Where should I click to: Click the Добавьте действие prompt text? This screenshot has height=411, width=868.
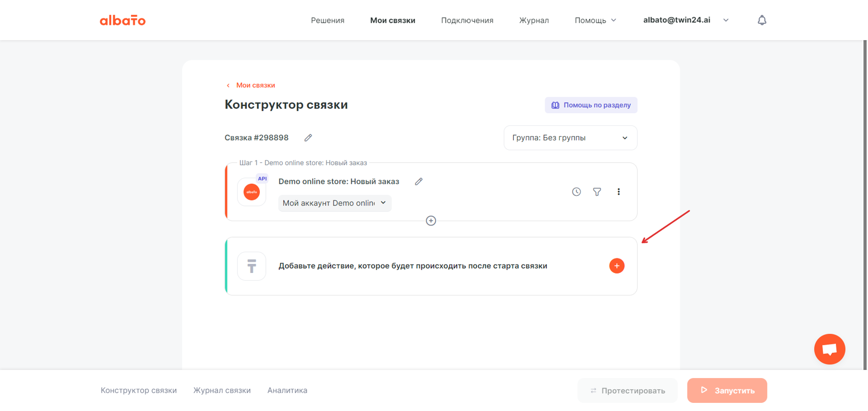[x=413, y=266]
